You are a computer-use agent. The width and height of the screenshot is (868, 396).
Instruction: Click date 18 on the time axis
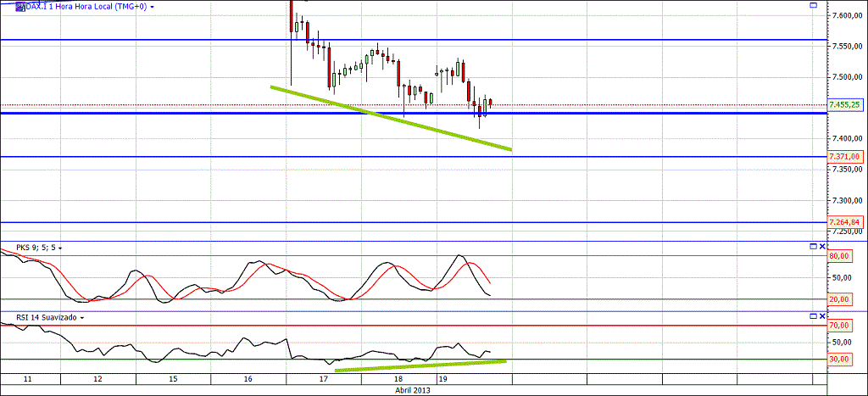point(398,379)
